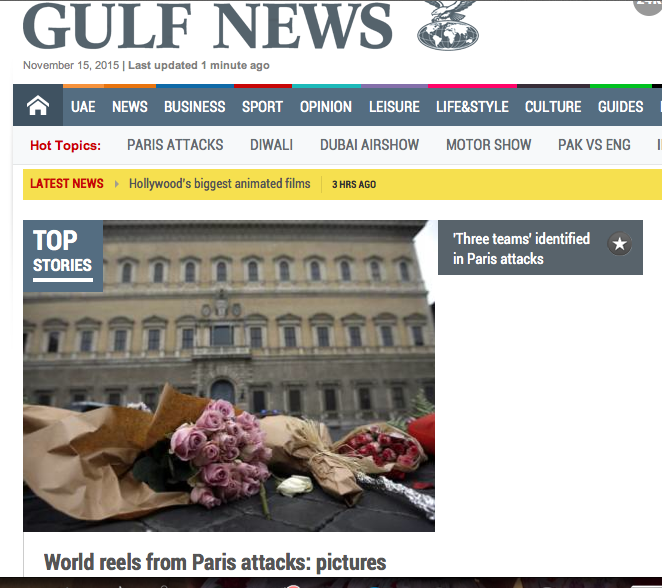Viewport: 662px width, 588px height.
Task: Select SPORT in the navigation bar
Action: [262, 107]
